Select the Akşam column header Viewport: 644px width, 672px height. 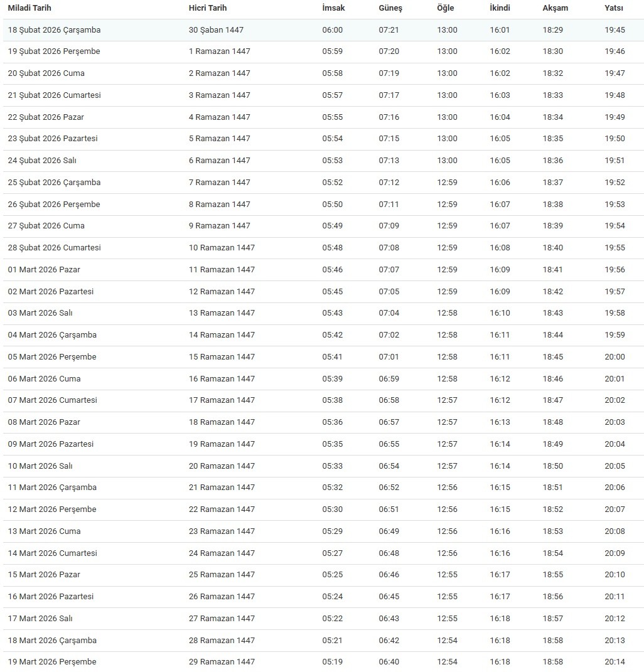pos(555,8)
